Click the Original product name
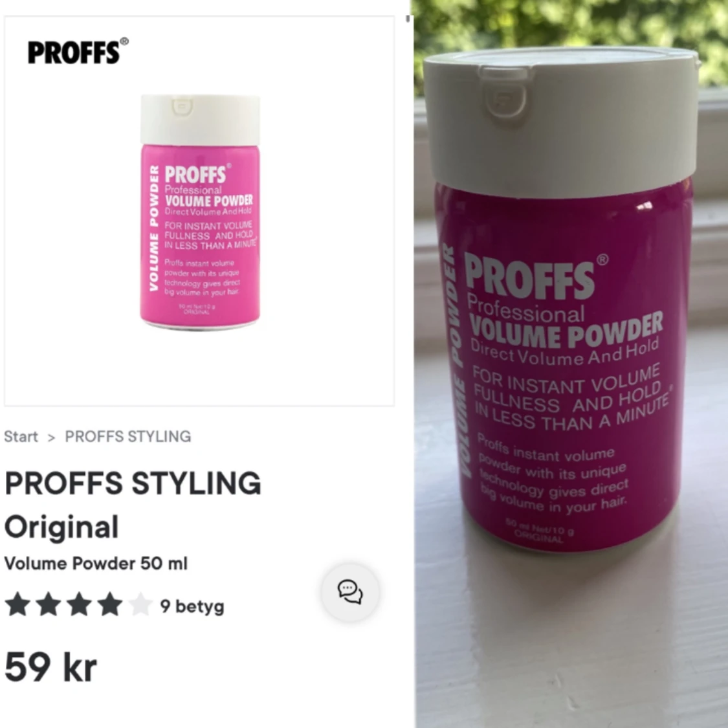The image size is (728, 728). [x=61, y=527]
